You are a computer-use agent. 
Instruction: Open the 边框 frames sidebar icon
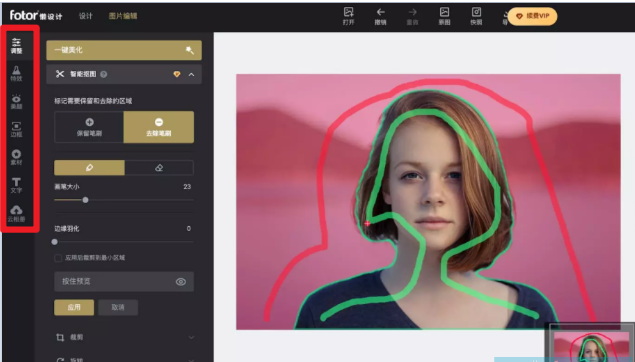click(x=16, y=129)
